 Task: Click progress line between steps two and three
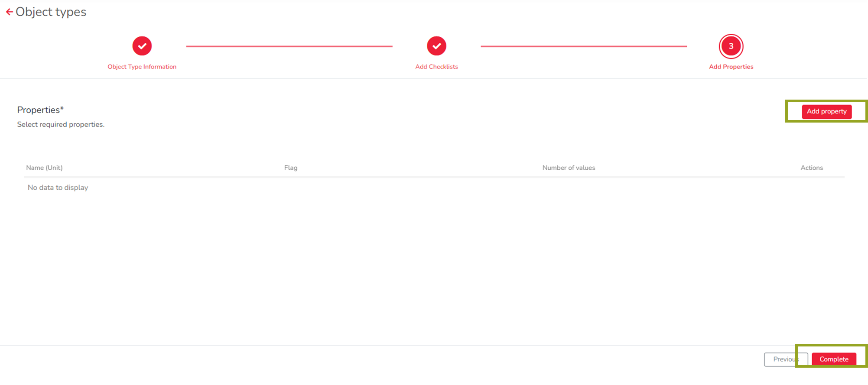click(x=584, y=46)
